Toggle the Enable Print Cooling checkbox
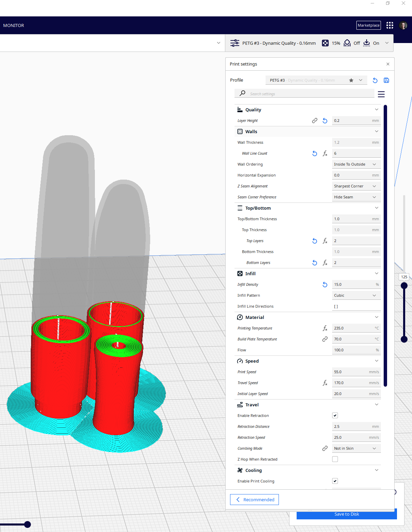 click(x=335, y=481)
